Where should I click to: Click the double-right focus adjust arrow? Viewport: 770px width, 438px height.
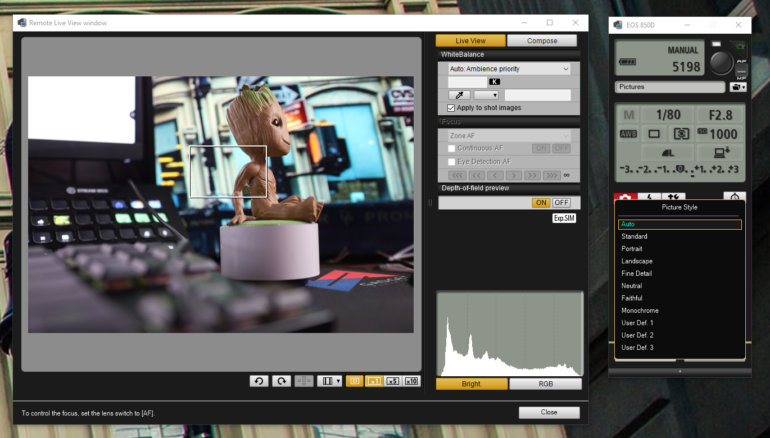click(x=532, y=175)
